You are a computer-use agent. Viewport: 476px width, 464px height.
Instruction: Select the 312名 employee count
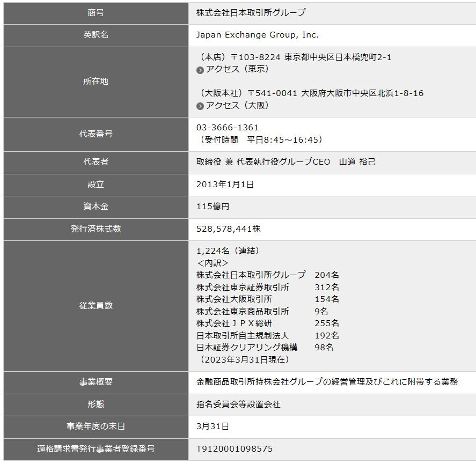(x=327, y=288)
